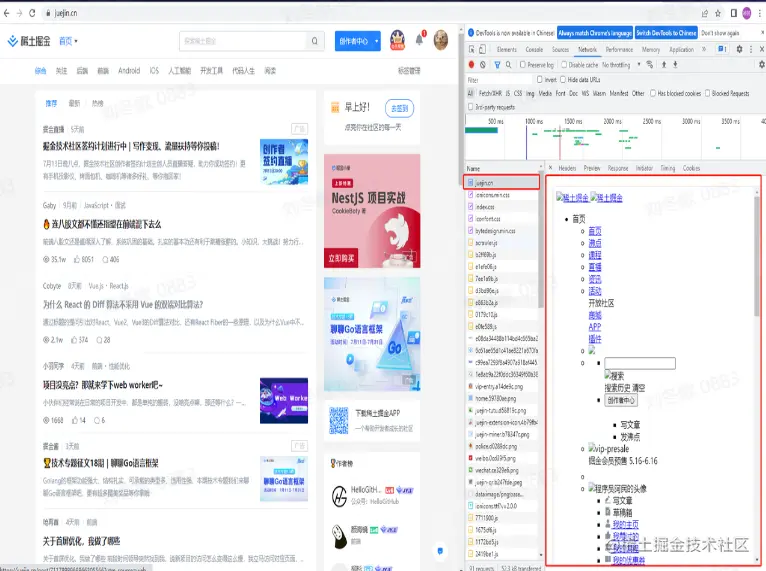Click the NestJS course banner image

[x=372, y=211]
